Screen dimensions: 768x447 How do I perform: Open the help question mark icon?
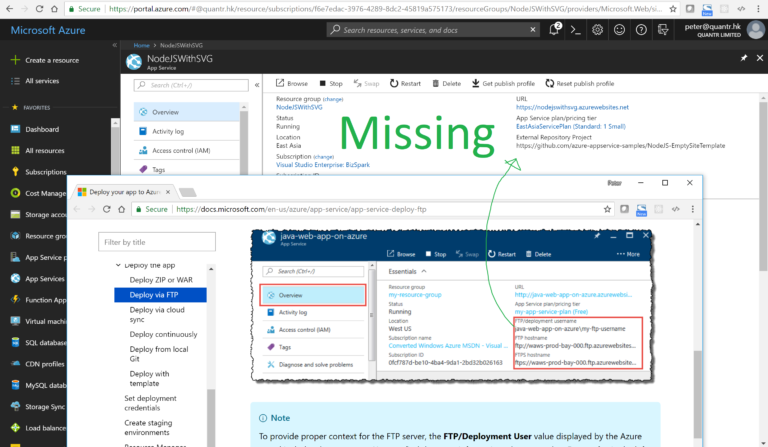tap(641, 30)
